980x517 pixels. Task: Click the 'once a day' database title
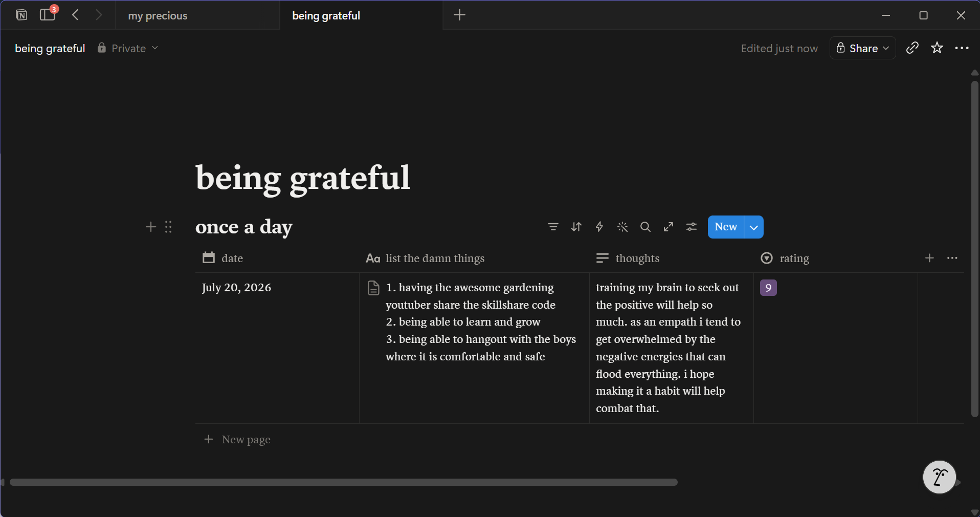pos(244,227)
